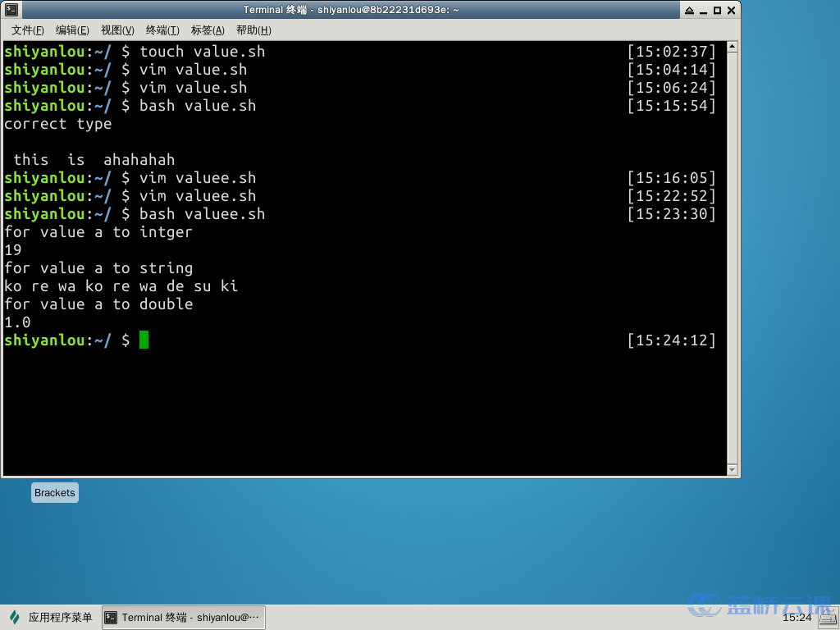Shade the terminal window with roll-up button
This screenshot has height=630, width=840.
pyautogui.click(x=689, y=10)
